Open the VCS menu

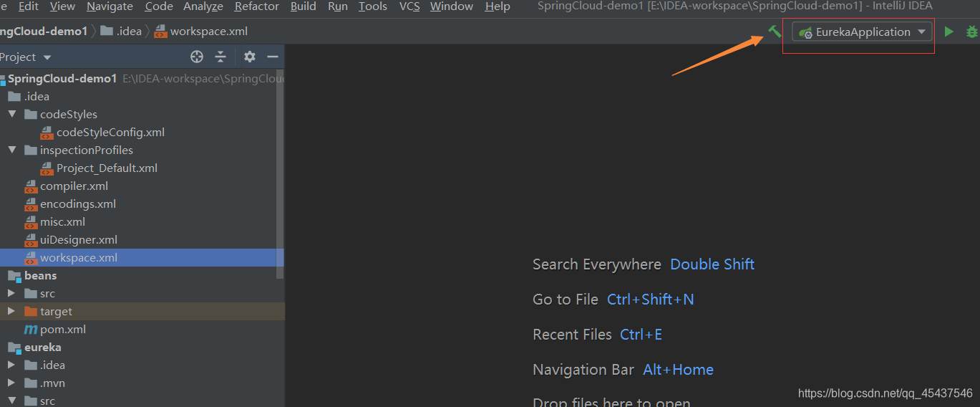tap(409, 6)
